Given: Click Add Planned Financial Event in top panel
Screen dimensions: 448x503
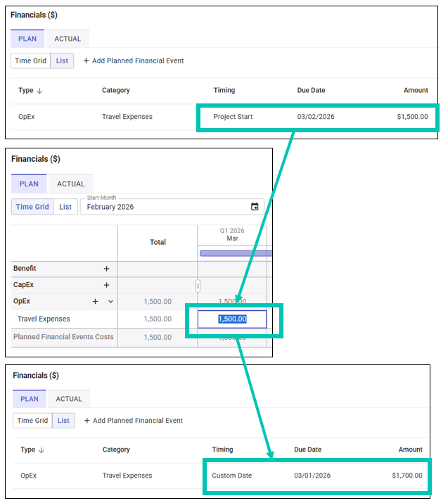Looking at the screenshot, I should (134, 61).
